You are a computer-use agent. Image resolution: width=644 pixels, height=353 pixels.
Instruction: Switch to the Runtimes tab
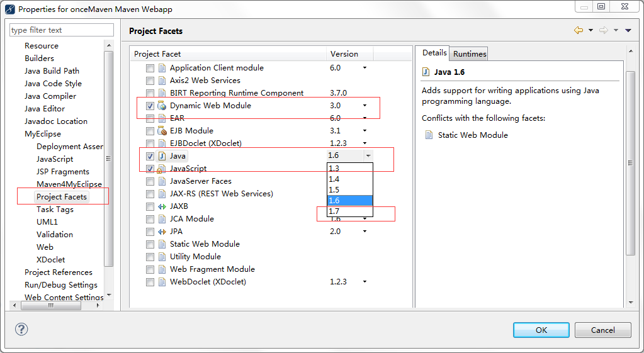[470, 54]
